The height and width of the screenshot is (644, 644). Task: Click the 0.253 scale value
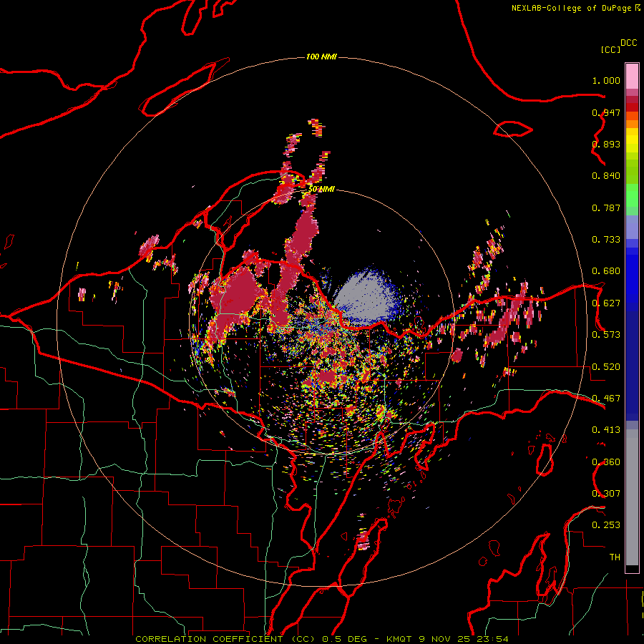606,525
